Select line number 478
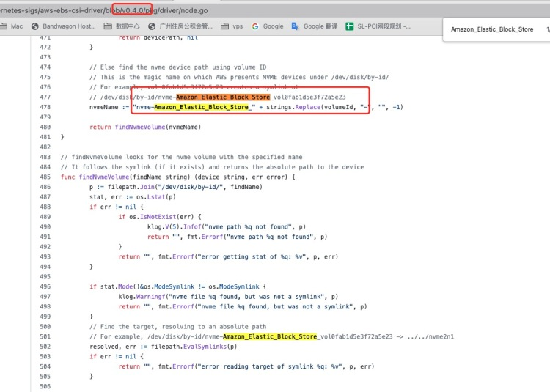The image size is (550, 392). click(x=45, y=107)
